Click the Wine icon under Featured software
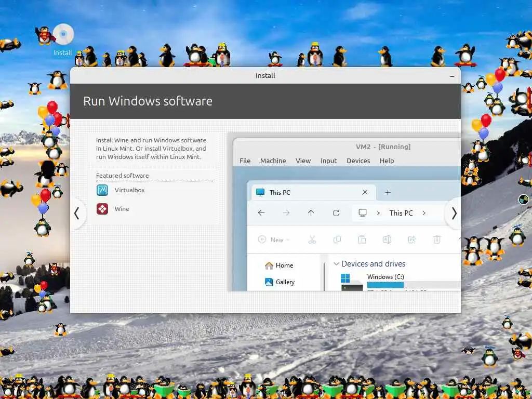The width and height of the screenshot is (532, 399). (102, 209)
